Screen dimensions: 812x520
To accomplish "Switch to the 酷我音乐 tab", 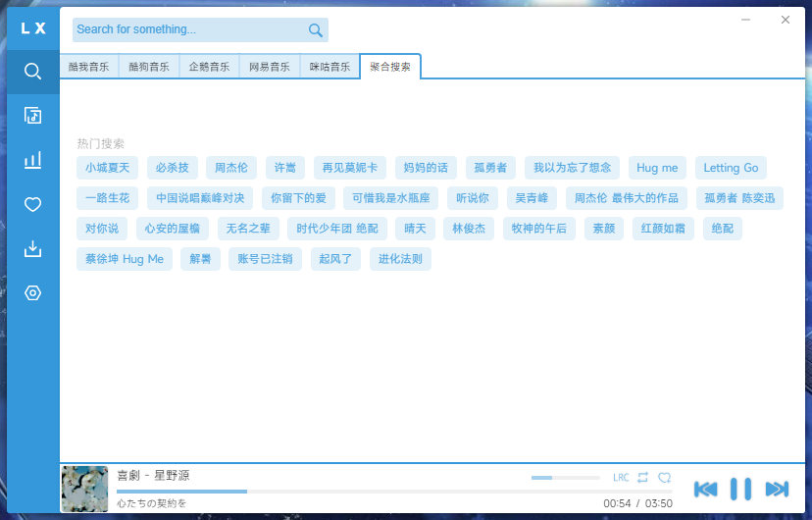I will pyautogui.click(x=89, y=67).
